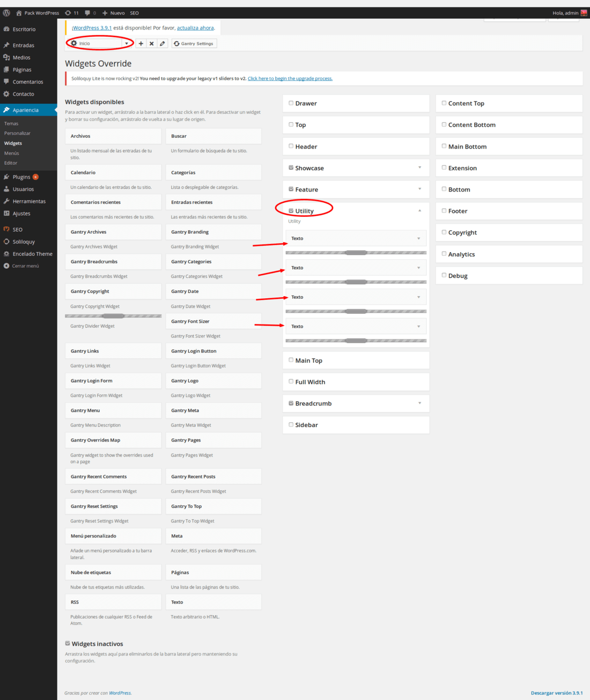Enable the Top position checkbox

click(291, 124)
